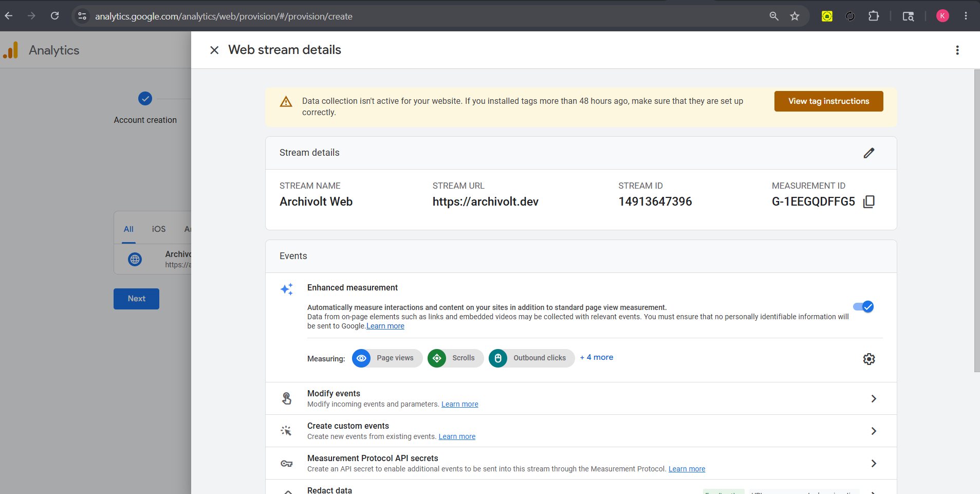Open Chrome three-dot menu
This screenshot has height=494, width=980.
point(966,16)
